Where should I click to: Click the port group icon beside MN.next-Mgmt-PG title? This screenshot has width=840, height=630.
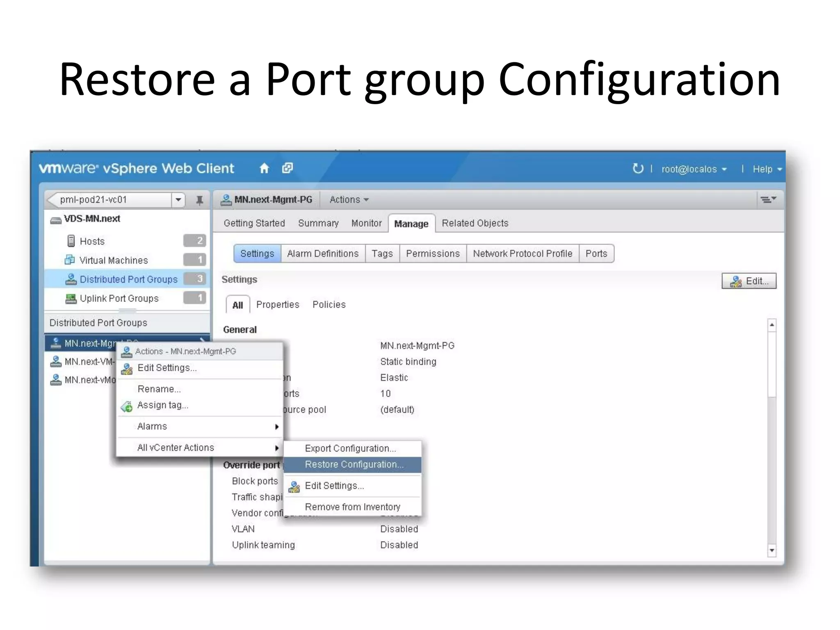point(226,200)
